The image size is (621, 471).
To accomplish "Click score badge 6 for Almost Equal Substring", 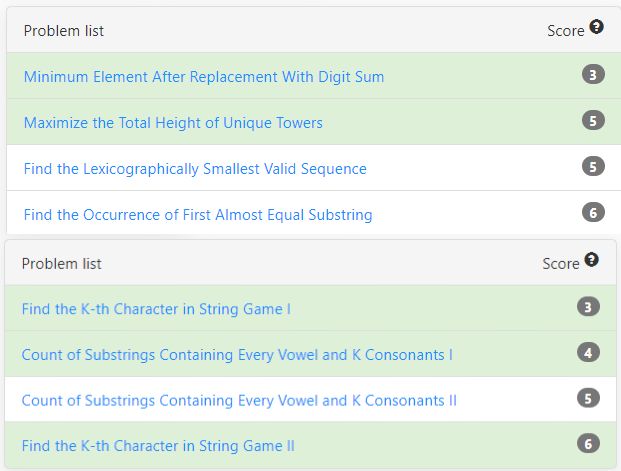I will click(x=593, y=212).
